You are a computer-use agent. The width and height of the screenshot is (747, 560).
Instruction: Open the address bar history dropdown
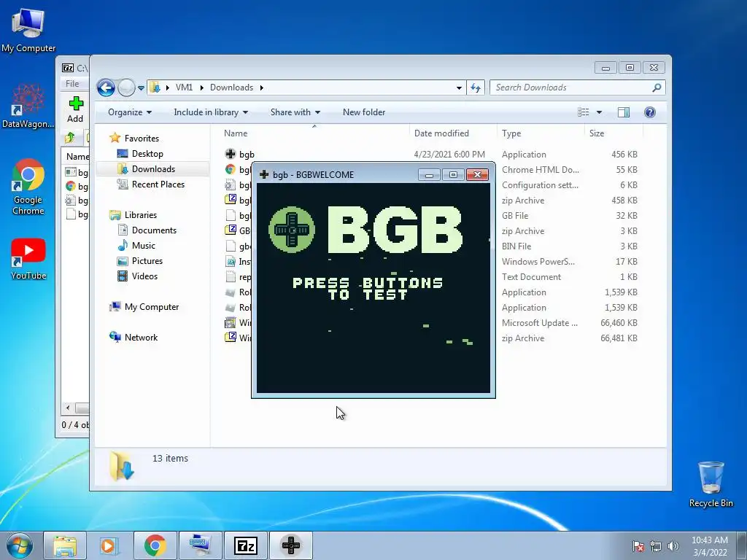pyautogui.click(x=459, y=88)
